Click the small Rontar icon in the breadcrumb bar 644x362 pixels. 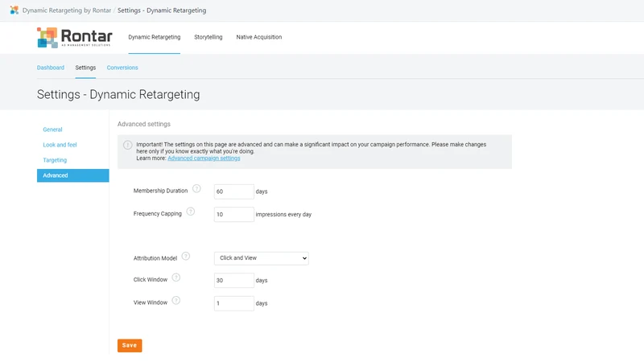click(x=14, y=10)
